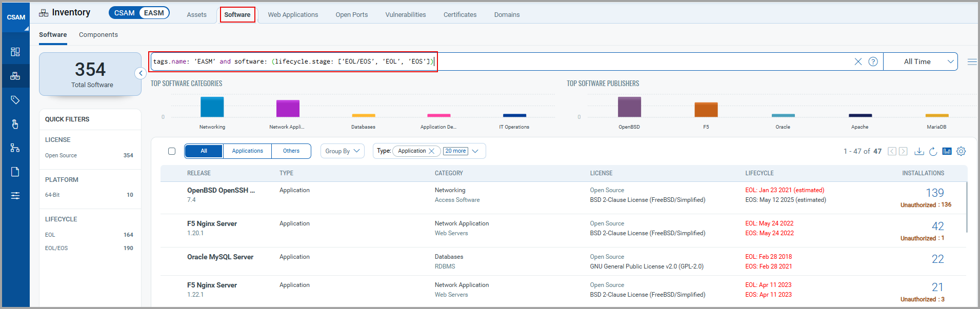Click the Tags icon in sidebar
This screenshot has height=309, width=980.
15,100
